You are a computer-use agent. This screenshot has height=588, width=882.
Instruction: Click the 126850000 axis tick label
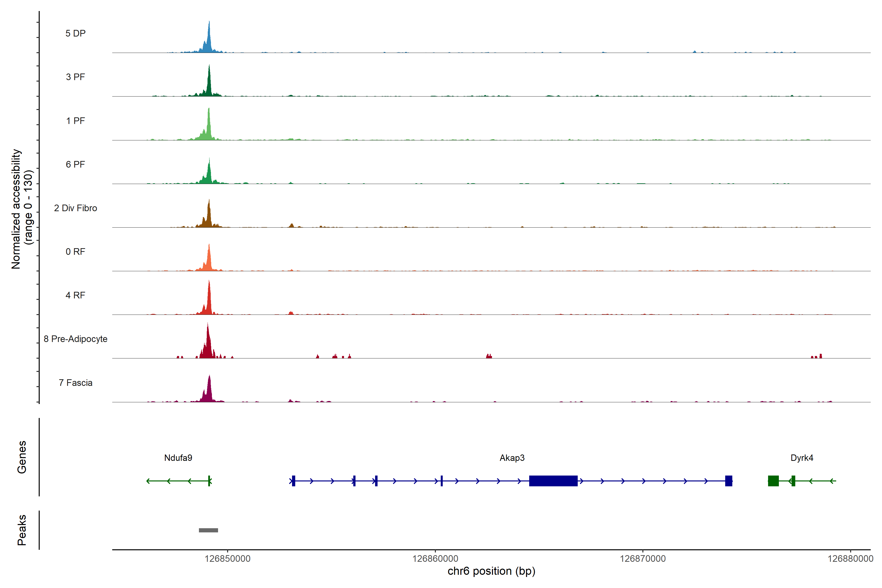(x=227, y=558)
